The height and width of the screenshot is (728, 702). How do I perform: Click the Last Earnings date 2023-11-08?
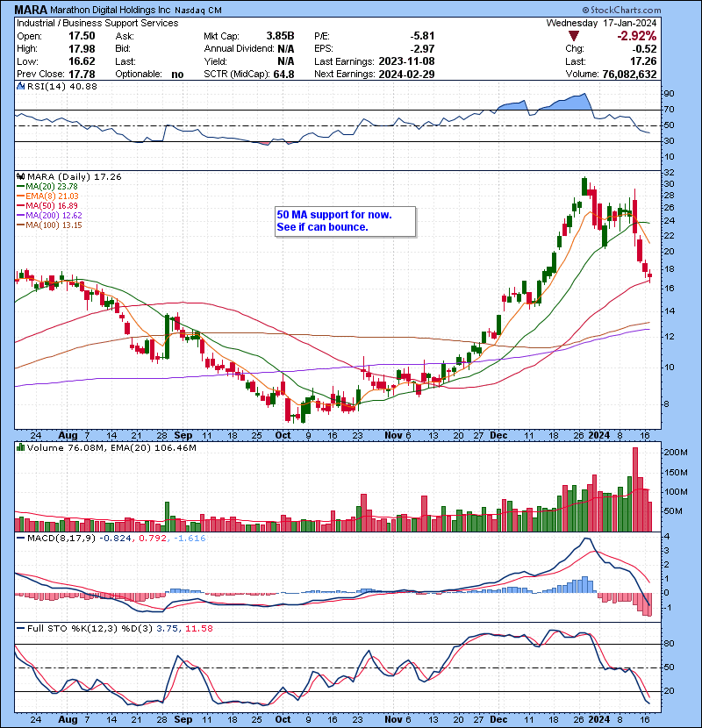tap(406, 61)
